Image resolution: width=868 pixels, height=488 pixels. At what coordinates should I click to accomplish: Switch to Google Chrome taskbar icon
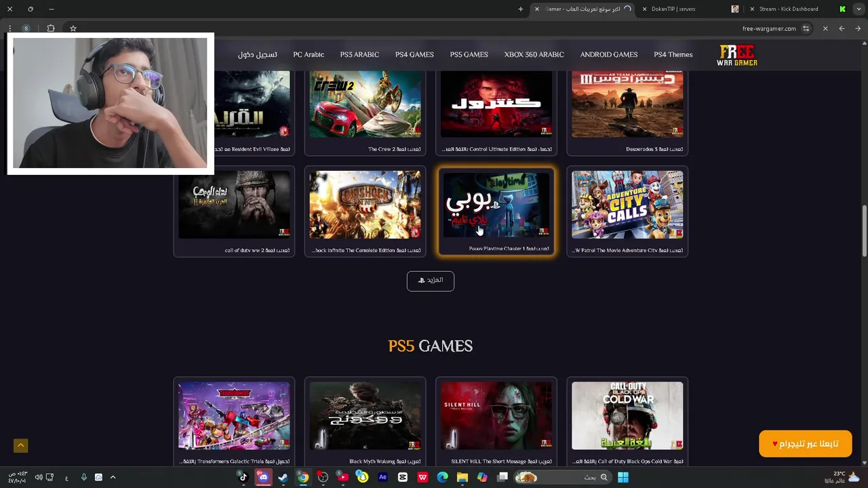click(x=303, y=477)
